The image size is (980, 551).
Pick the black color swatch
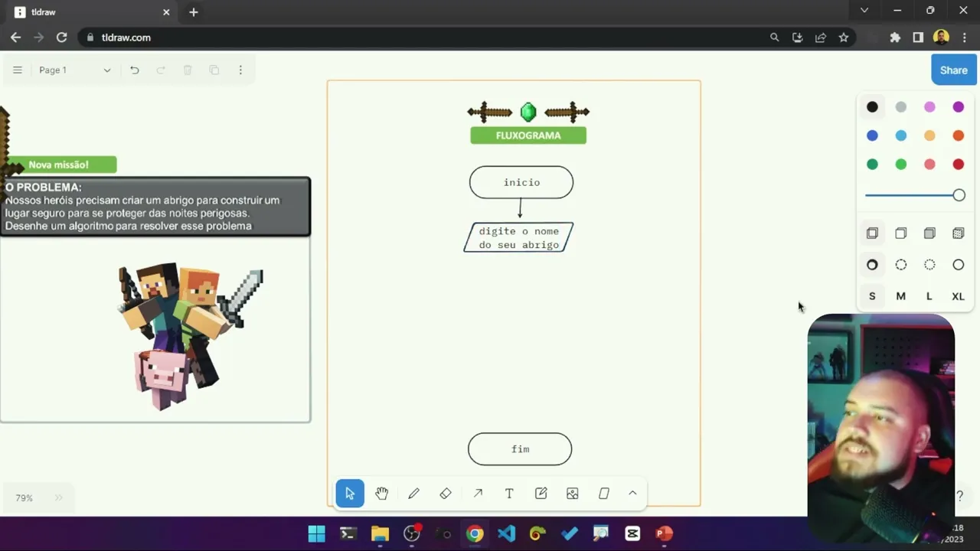point(872,107)
